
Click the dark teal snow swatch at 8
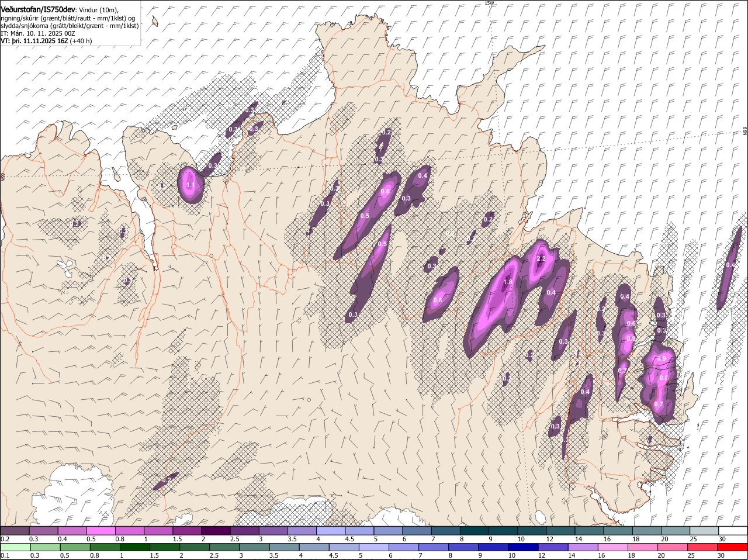pyautogui.click(x=474, y=531)
